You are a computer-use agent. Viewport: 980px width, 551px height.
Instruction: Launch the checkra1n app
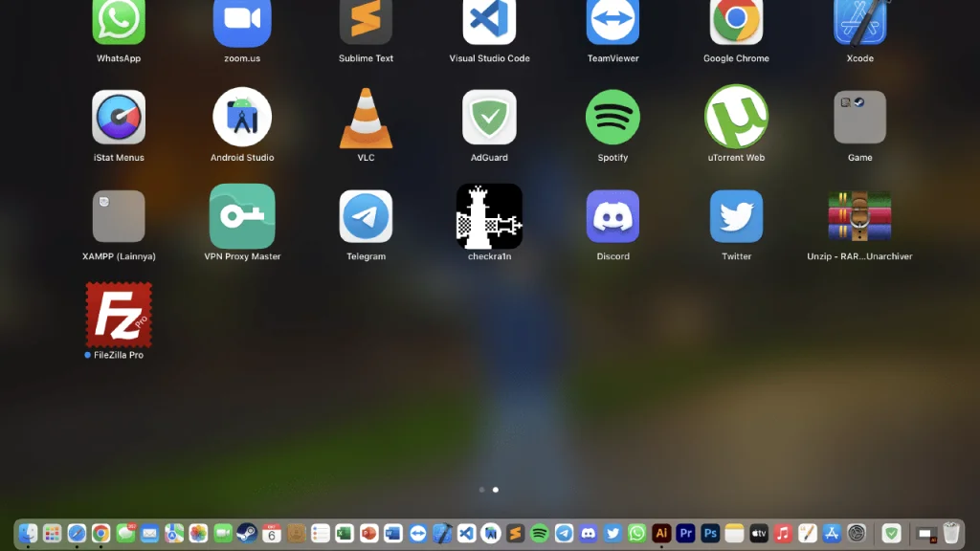pyautogui.click(x=489, y=216)
